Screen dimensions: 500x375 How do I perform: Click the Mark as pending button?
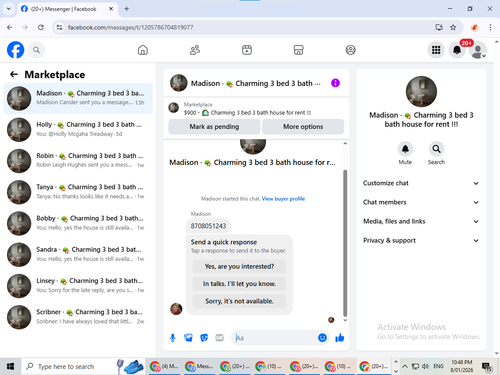coord(214,127)
